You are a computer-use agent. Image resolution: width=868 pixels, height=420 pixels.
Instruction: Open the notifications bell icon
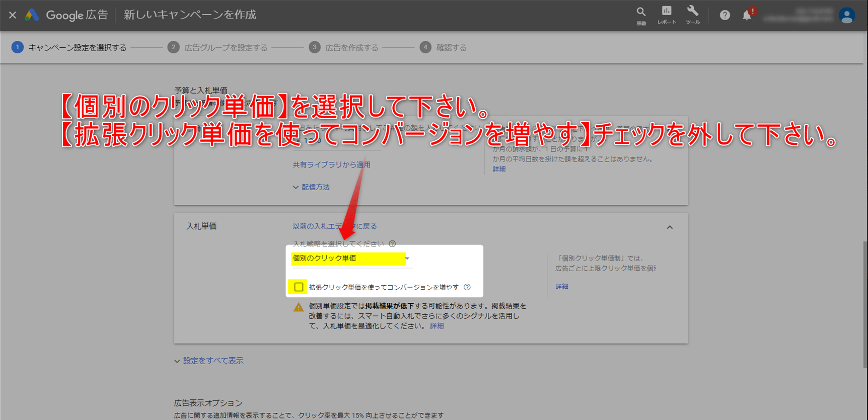point(747,15)
